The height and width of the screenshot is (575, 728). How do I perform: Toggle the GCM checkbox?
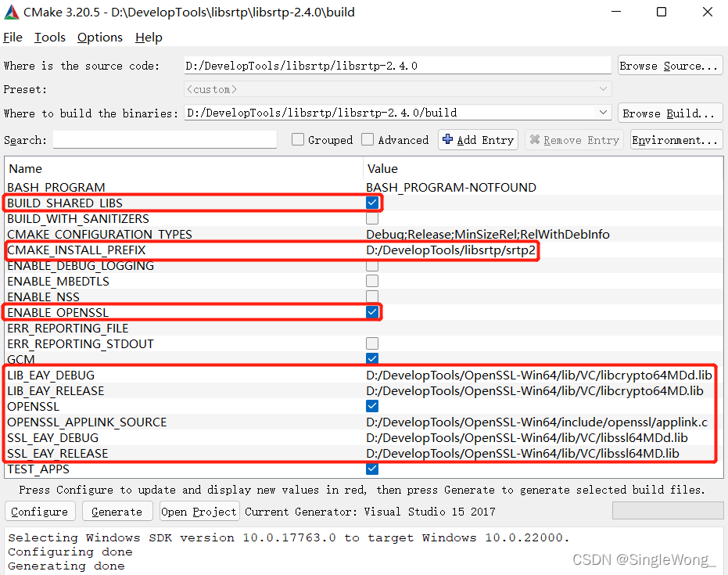(372, 358)
